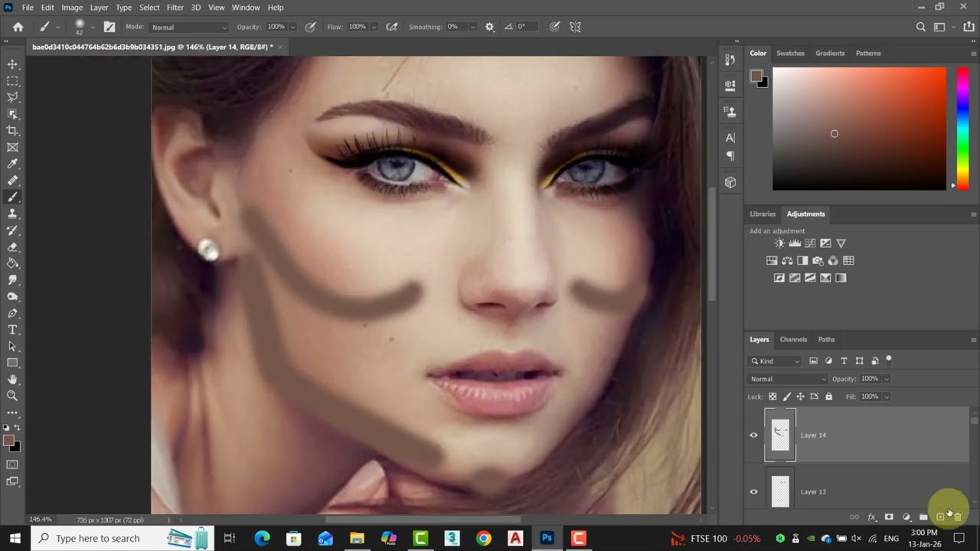Select the Horizontal Type tool
980x551 pixels.
(x=12, y=330)
